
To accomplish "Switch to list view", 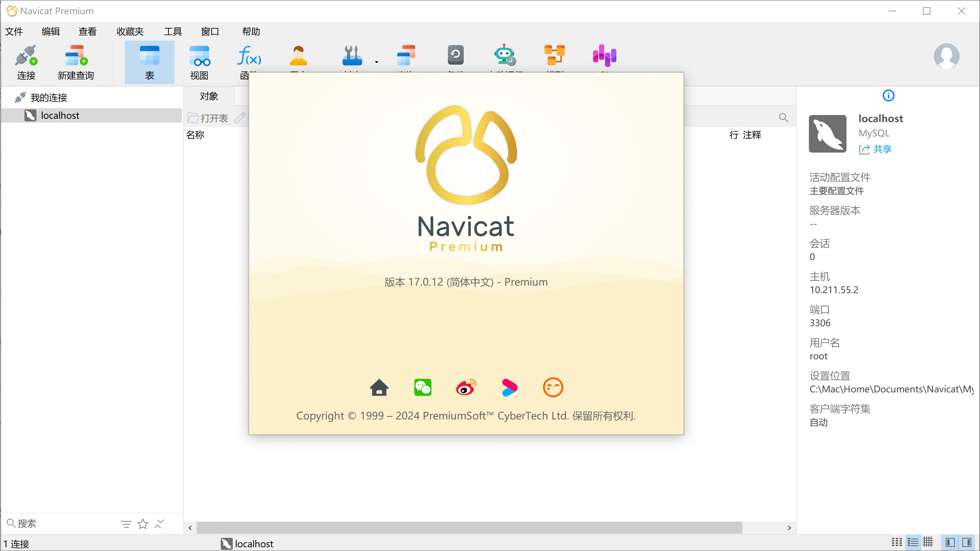I will [x=913, y=542].
